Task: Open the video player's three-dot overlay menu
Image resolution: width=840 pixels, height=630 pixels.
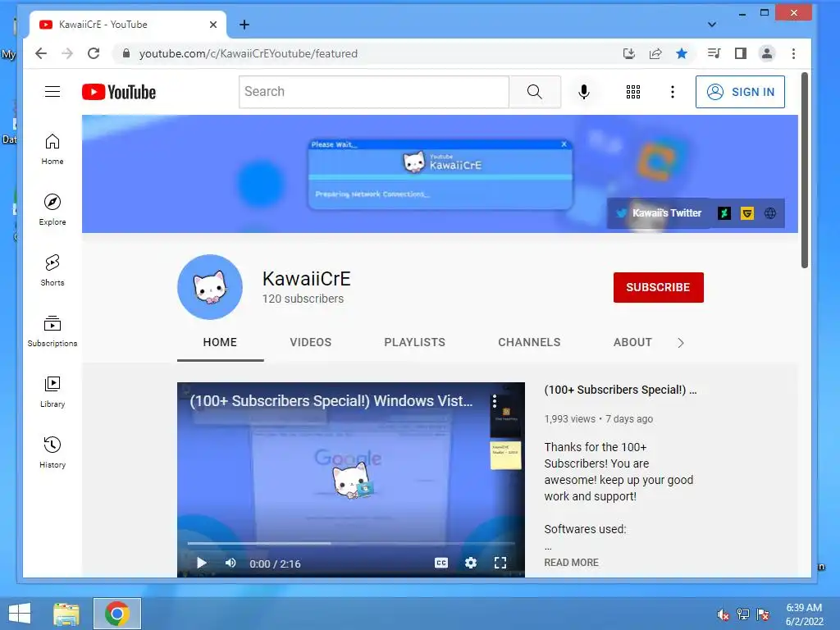Action: tap(495, 400)
